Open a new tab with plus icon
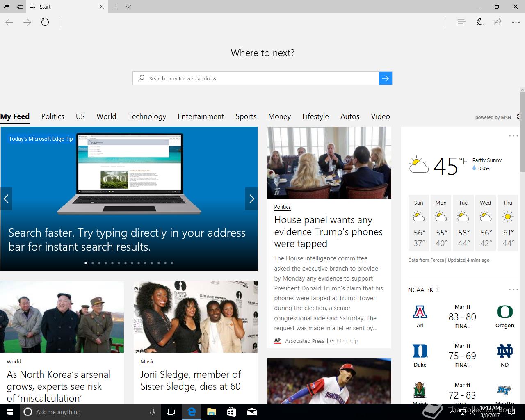Screen dimensions: 525x420 115,7
